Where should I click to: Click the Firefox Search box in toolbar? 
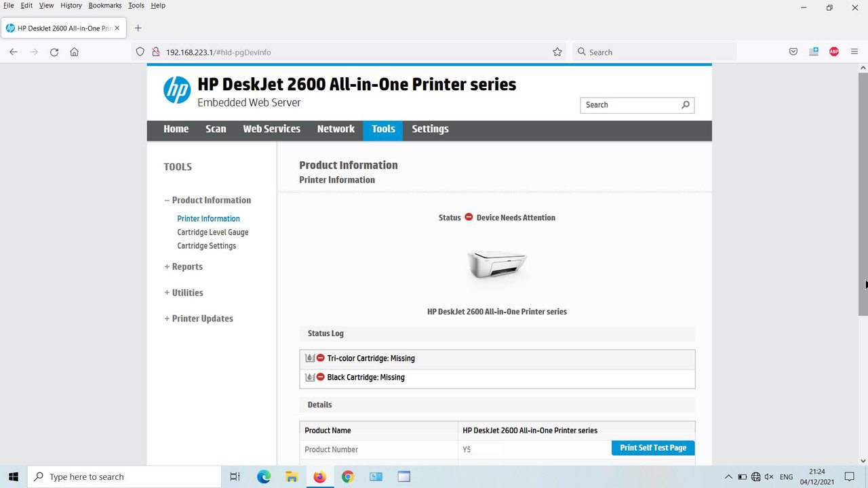point(654,52)
